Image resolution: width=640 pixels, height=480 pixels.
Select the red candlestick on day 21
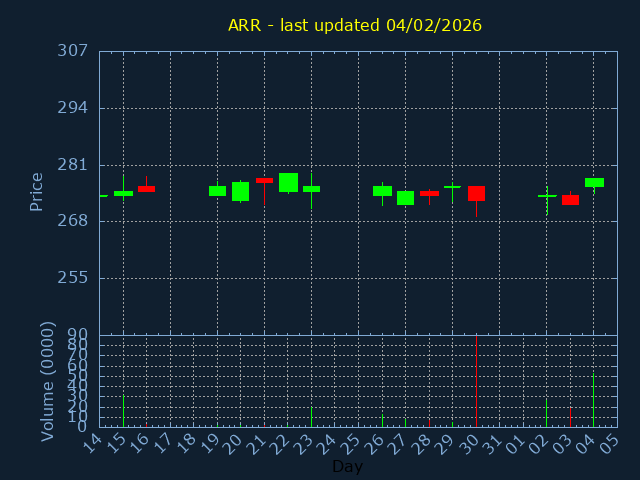tap(264, 181)
